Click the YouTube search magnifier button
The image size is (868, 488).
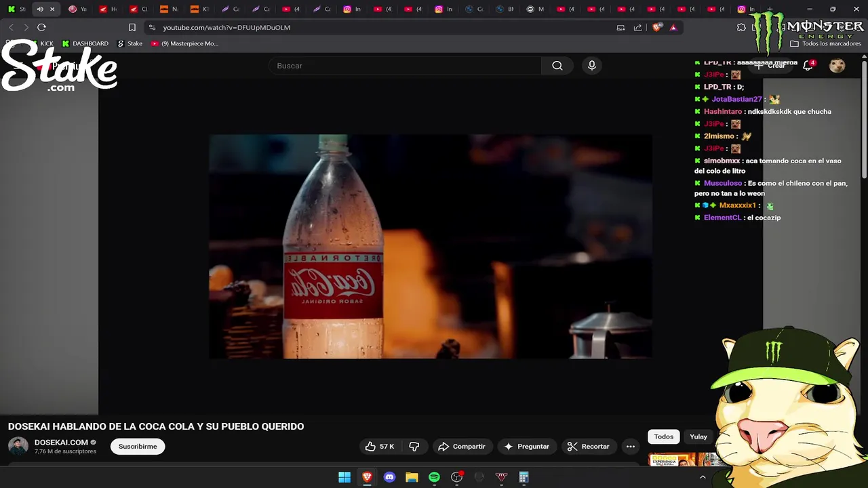click(557, 66)
